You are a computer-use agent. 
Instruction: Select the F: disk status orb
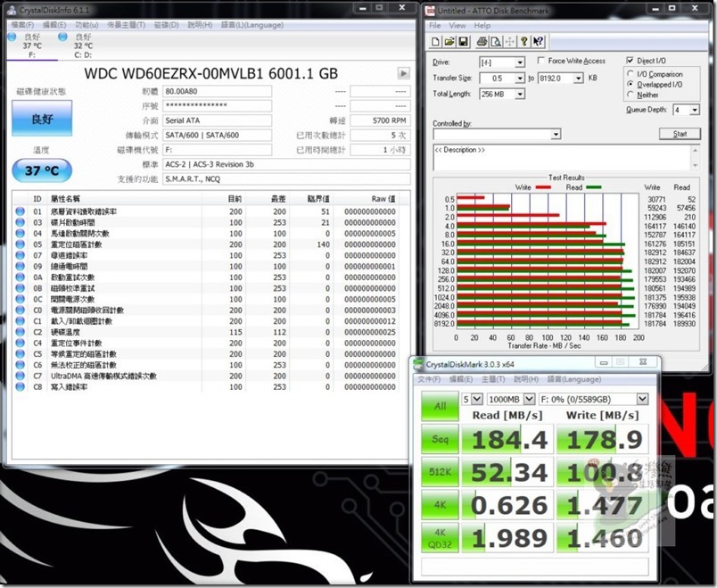tap(12, 37)
